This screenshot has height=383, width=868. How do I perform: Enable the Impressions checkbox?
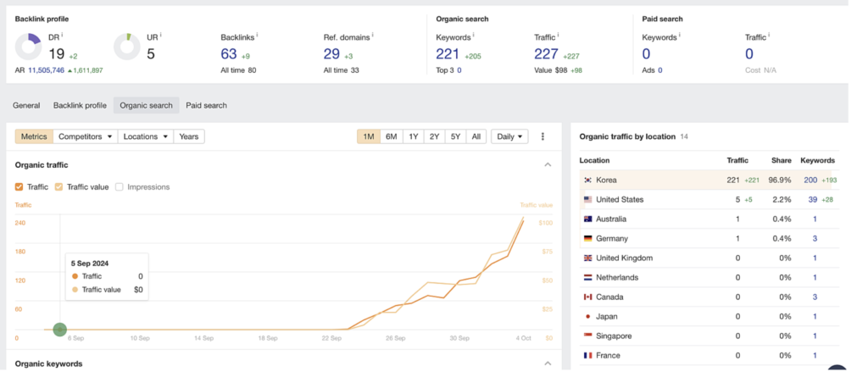[x=119, y=187]
